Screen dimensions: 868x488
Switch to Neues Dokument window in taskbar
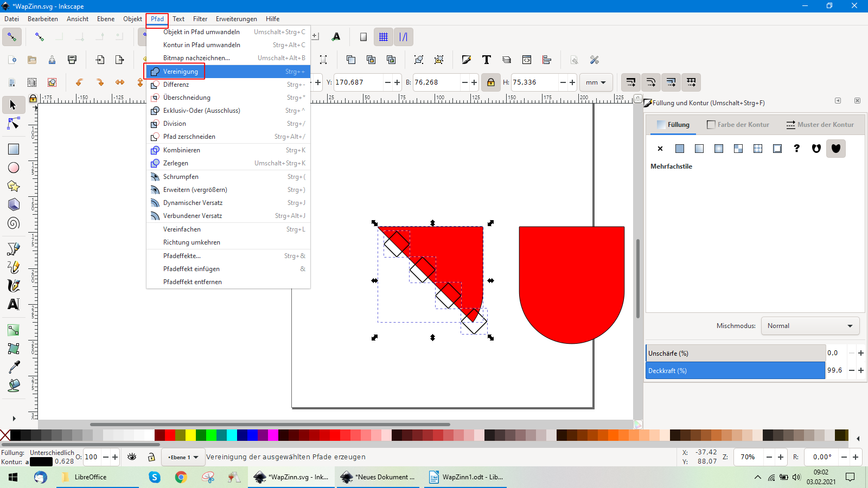click(378, 477)
